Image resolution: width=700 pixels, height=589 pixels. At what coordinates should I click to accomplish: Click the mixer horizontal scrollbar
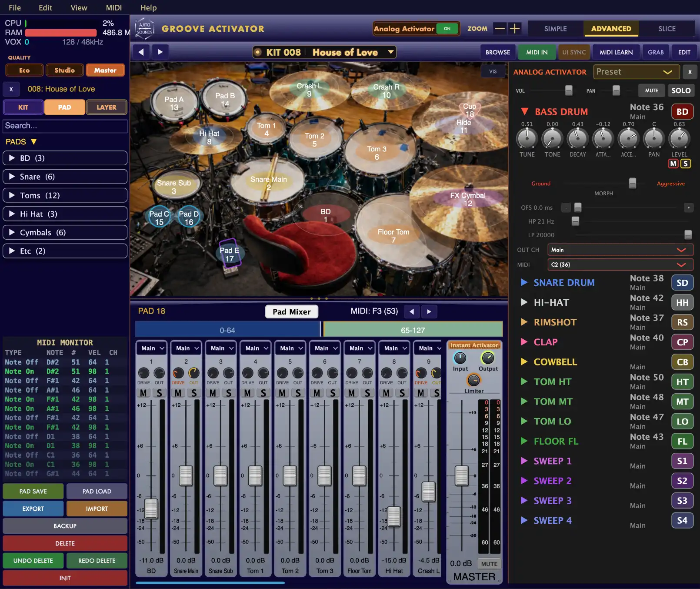210,583
